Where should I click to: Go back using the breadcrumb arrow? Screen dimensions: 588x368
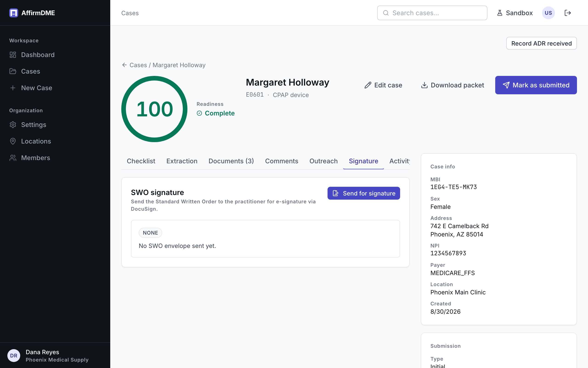coord(124,65)
